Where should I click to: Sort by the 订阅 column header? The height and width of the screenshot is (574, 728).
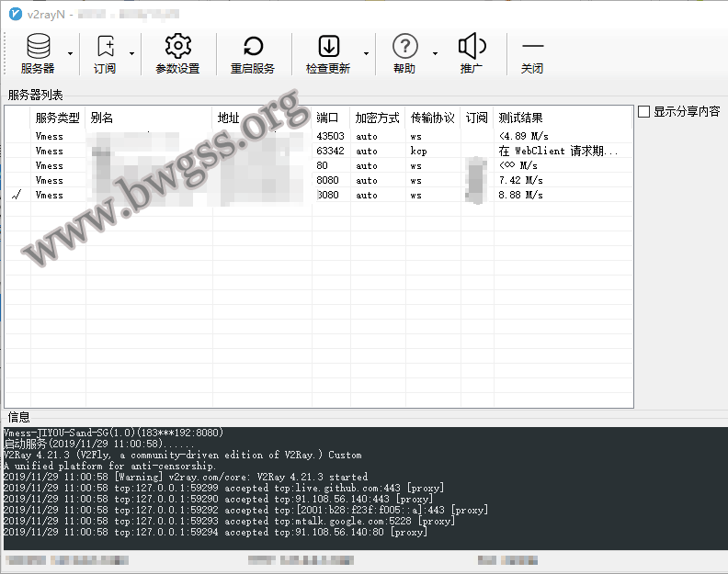click(x=477, y=118)
